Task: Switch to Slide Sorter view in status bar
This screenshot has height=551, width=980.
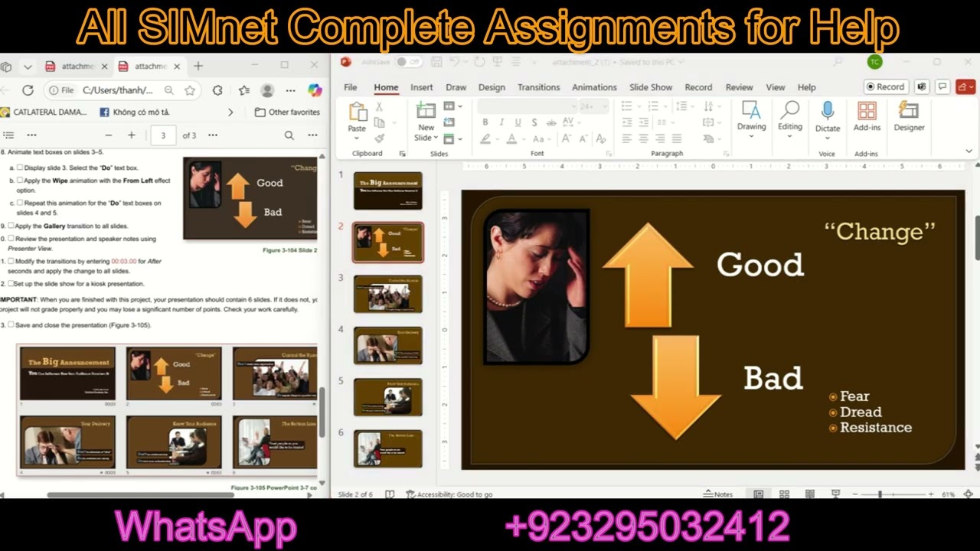Action: pos(784,494)
